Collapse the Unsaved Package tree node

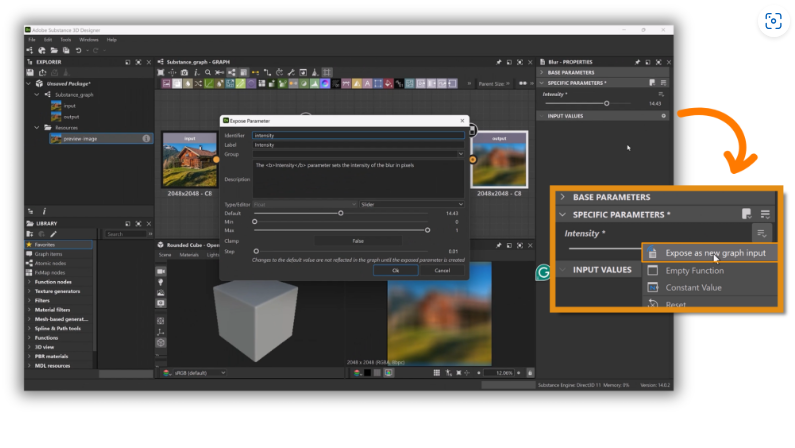coord(29,84)
